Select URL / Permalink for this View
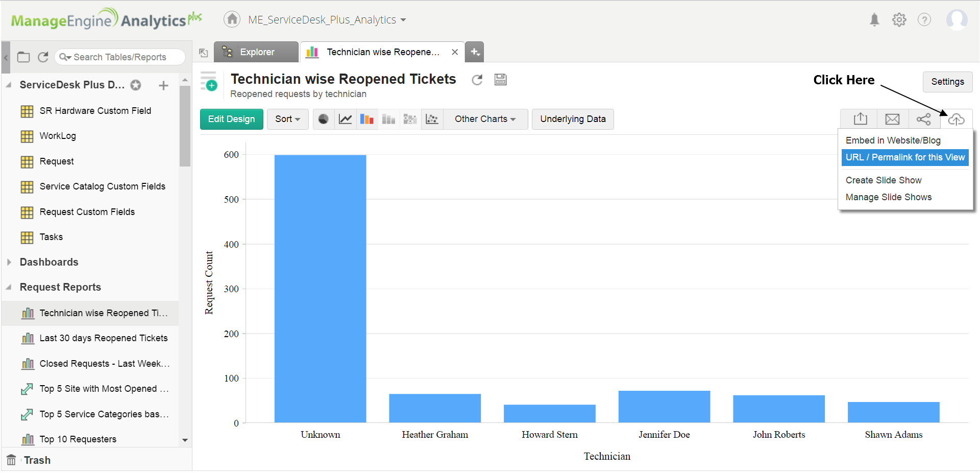This screenshot has height=473, width=980. click(x=905, y=157)
